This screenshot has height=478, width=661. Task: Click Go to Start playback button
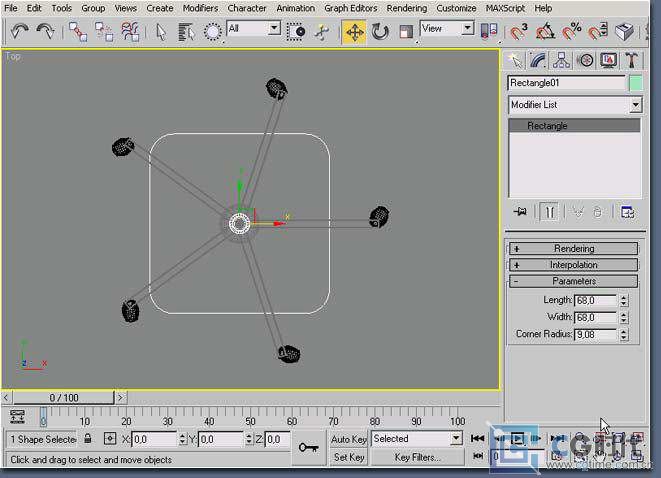477,439
